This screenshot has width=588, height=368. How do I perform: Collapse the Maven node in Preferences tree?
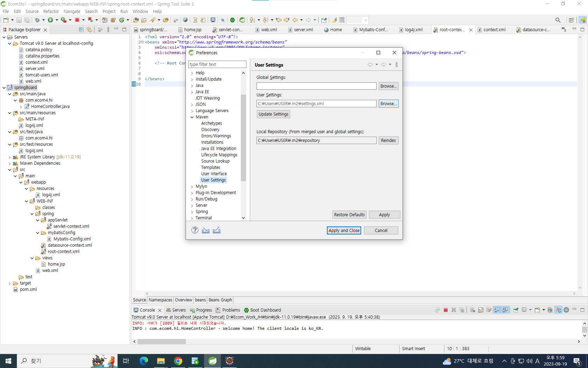(192, 117)
